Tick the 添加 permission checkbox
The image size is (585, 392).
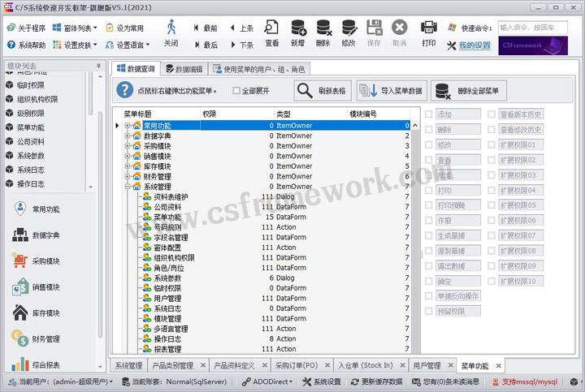pyautogui.click(x=429, y=114)
